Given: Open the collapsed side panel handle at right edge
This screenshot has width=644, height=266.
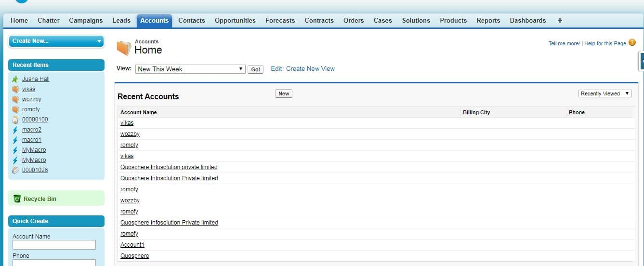Looking at the screenshot, I should pyautogui.click(x=641, y=61).
